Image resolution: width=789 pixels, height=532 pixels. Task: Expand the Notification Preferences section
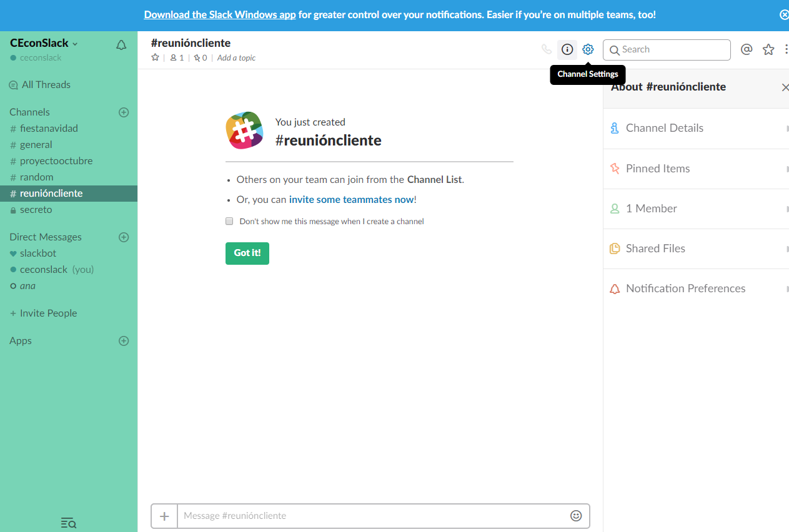point(696,288)
